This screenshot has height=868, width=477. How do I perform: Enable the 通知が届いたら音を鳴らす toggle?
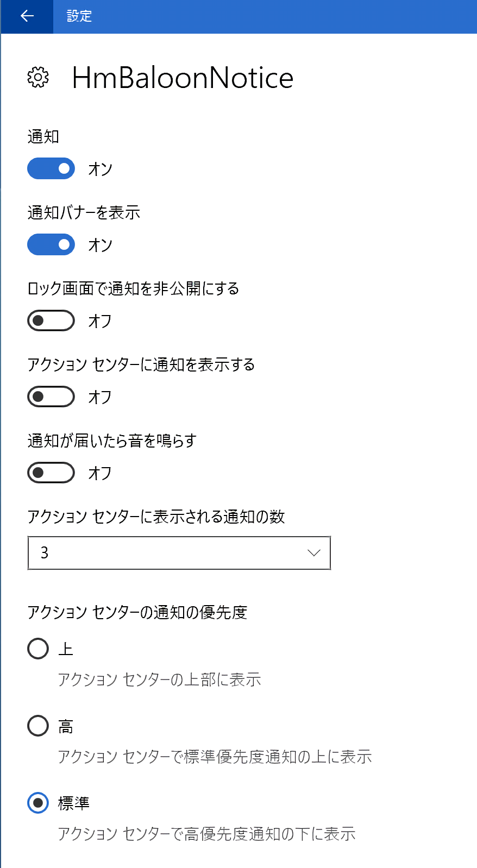51,473
